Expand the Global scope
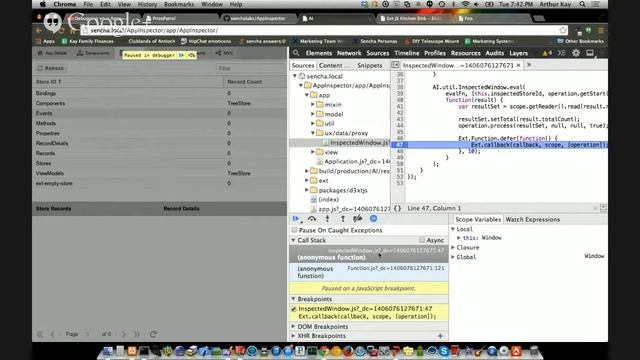This screenshot has width=640, height=360. coord(453,257)
